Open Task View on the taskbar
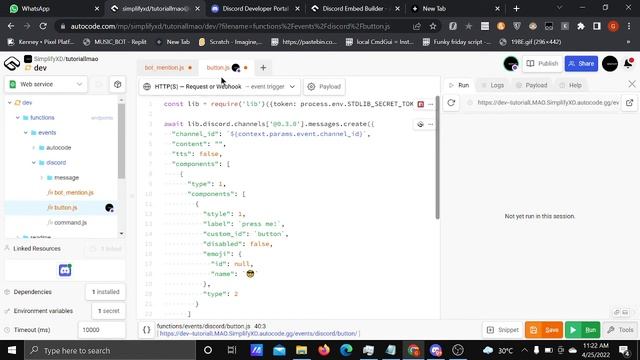 pyautogui.click(x=231, y=350)
